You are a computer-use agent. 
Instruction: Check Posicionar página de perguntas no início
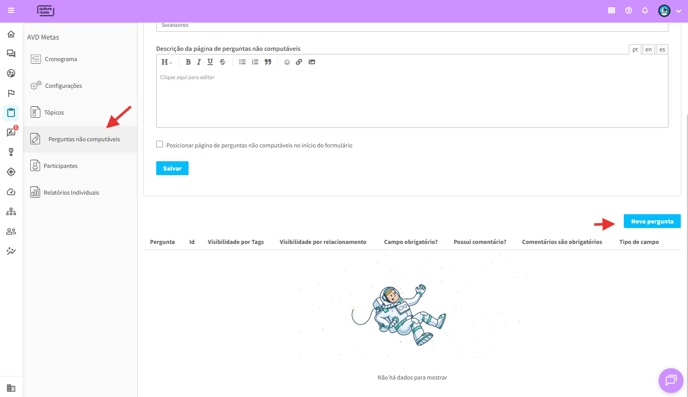pos(159,144)
